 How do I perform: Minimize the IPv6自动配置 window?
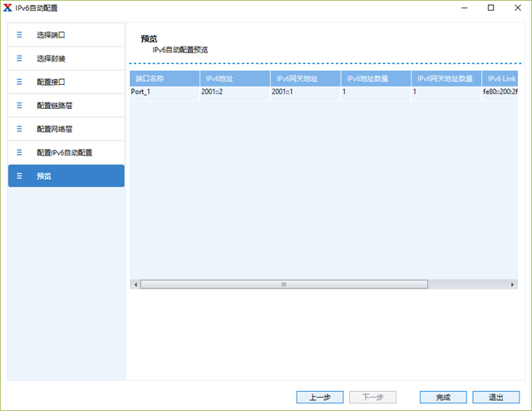tap(465, 7)
